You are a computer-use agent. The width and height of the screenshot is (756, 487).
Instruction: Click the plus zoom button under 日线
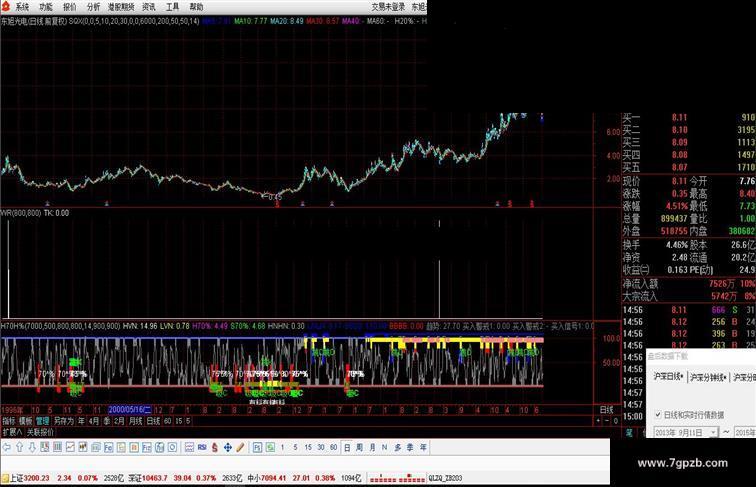[x=598, y=421]
